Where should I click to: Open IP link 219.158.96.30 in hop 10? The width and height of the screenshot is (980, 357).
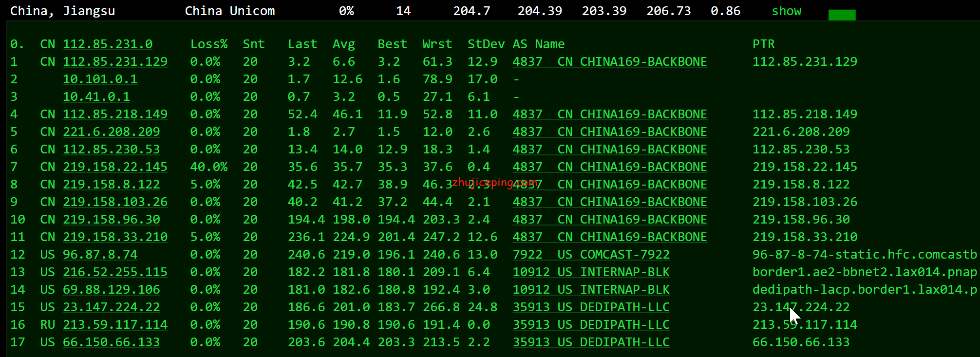(112, 220)
